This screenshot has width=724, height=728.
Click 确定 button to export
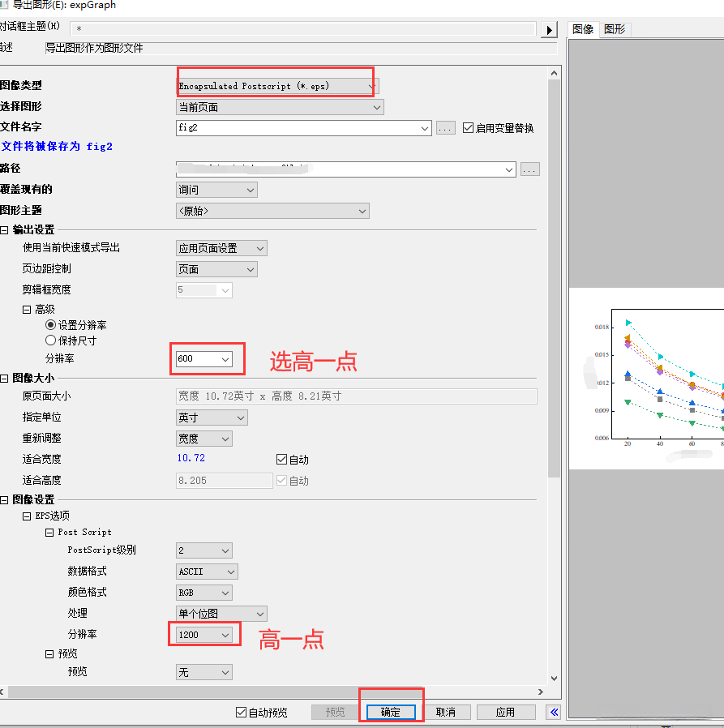(391, 712)
